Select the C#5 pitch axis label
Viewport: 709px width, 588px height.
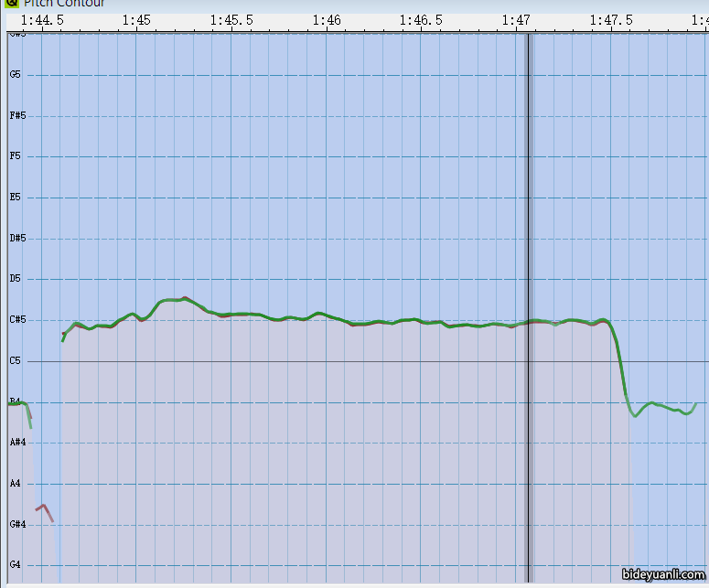16,320
